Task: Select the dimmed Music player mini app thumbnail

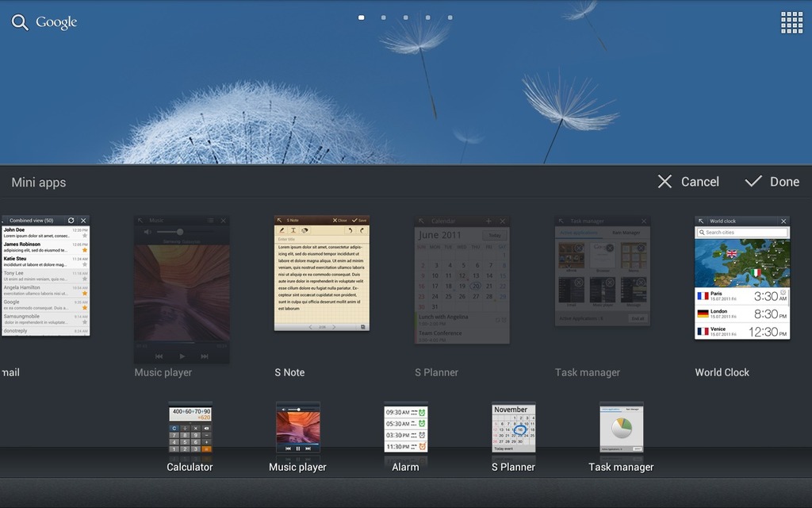Action: pyautogui.click(x=182, y=289)
